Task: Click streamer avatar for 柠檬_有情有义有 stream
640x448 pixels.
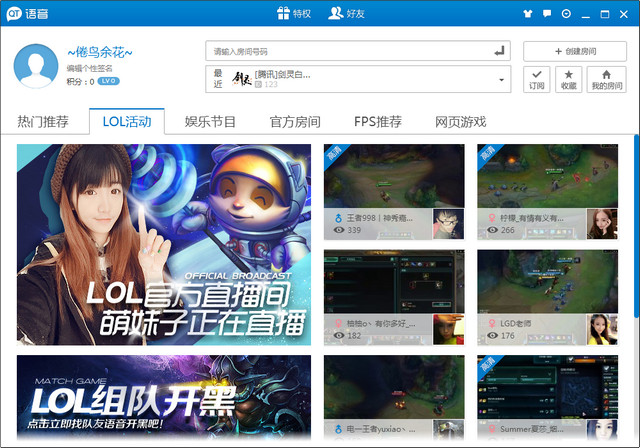Action: [x=602, y=224]
